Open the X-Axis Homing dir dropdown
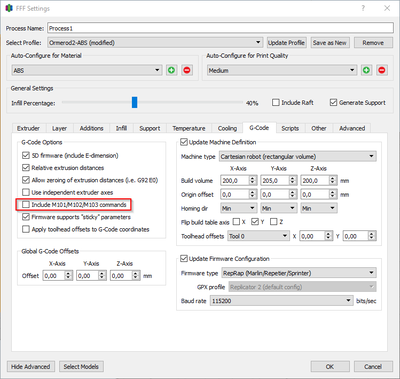Image resolution: width=400 pixels, height=379 pixels. point(238,208)
